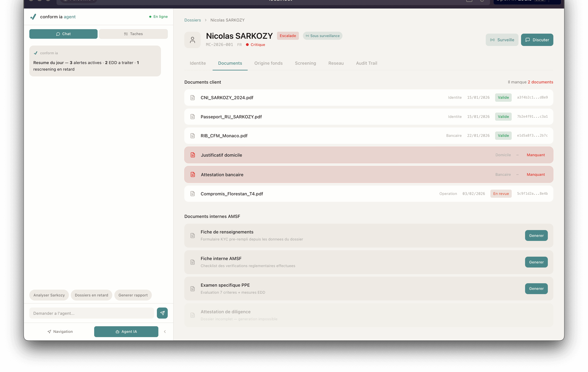Click the file icon next to Compromis_Florestan_T4.pdf
588x372 pixels.
pos(192,194)
